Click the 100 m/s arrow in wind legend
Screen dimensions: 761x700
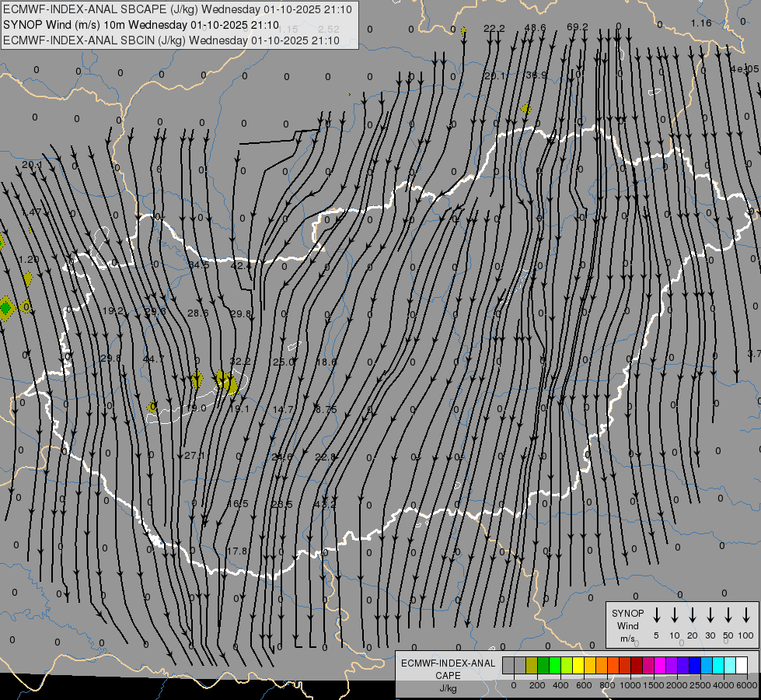click(x=746, y=615)
